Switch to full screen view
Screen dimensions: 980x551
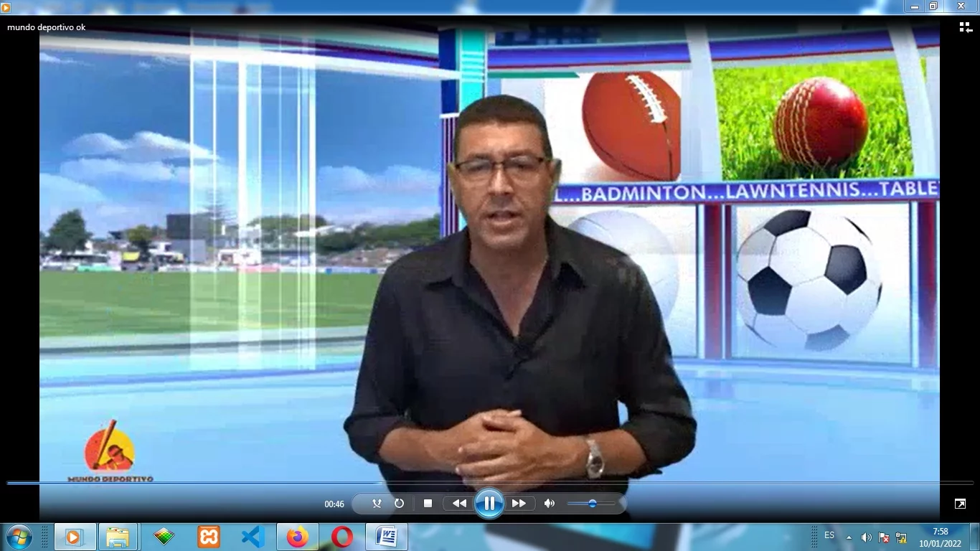point(960,504)
